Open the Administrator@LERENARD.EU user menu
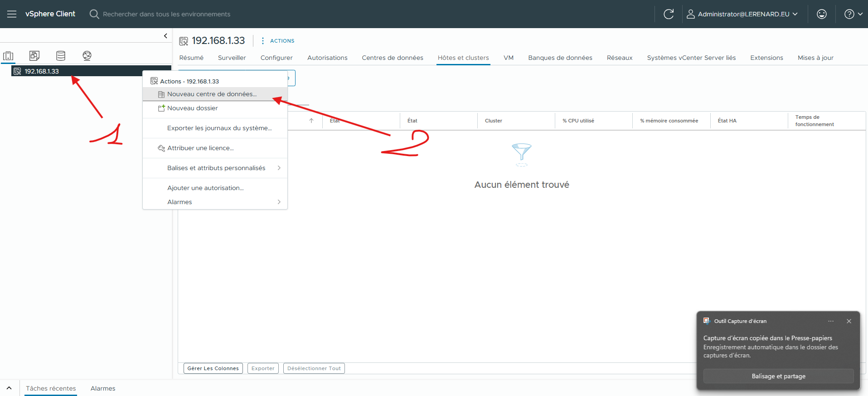 742,14
